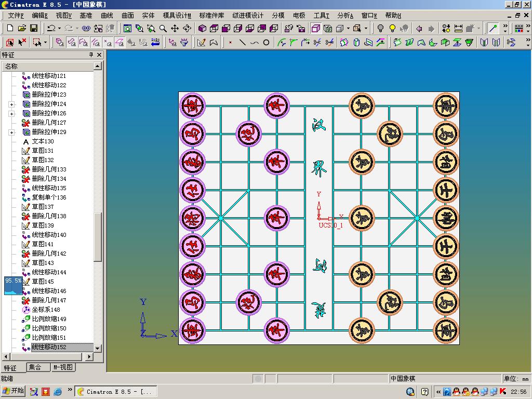Open the box selection mode dropdown arrow
The image size is (532, 399).
pos(46,43)
